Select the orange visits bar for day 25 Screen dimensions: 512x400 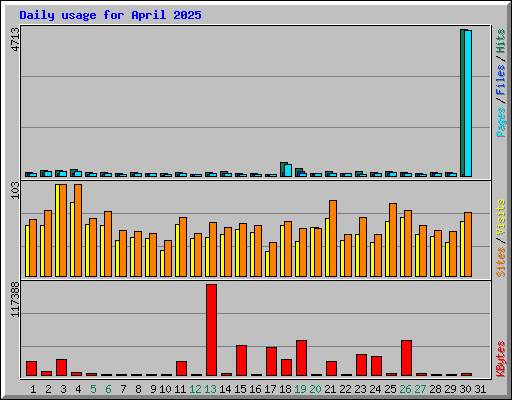click(x=393, y=240)
